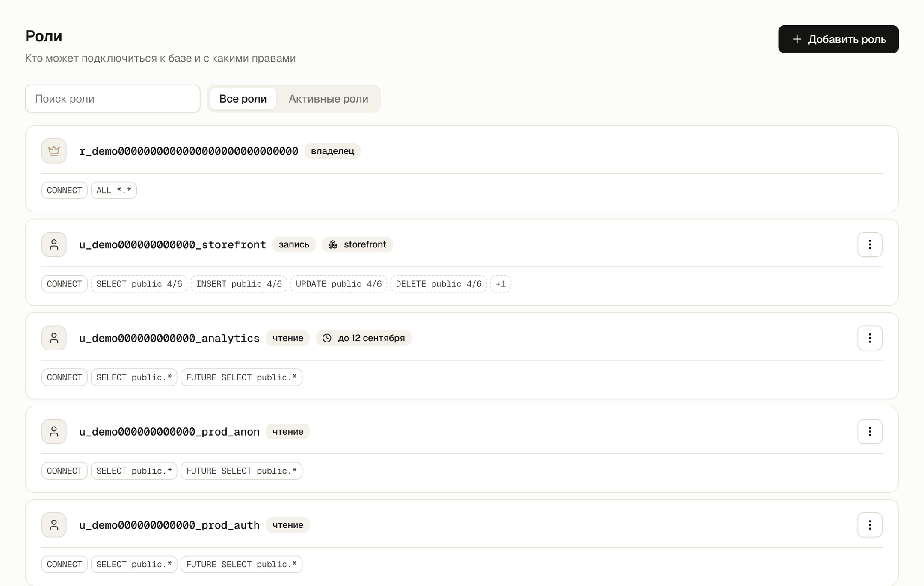Click the crown icon of the owner role
The height and width of the screenshot is (586, 924).
pyautogui.click(x=54, y=151)
